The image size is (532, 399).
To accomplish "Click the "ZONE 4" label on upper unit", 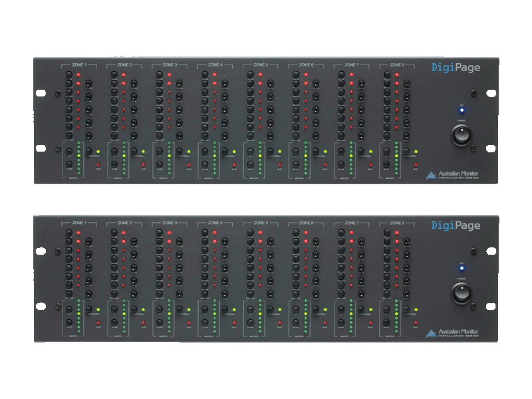I will [x=215, y=65].
